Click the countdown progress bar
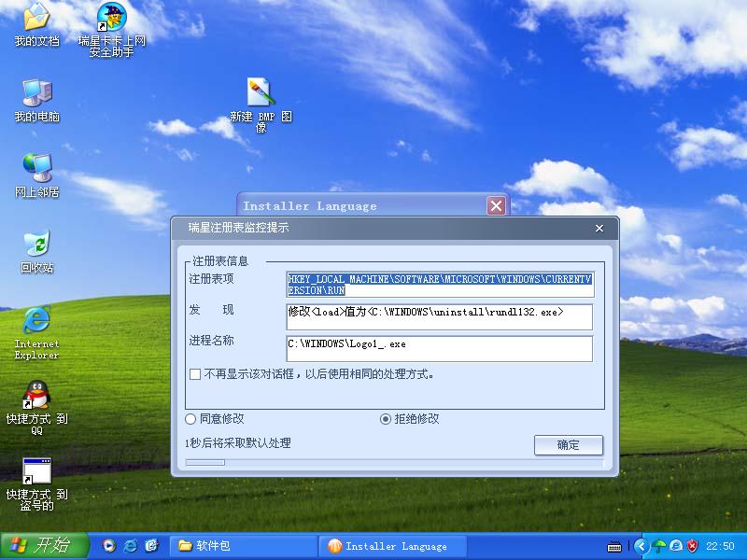 click(394, 462)
